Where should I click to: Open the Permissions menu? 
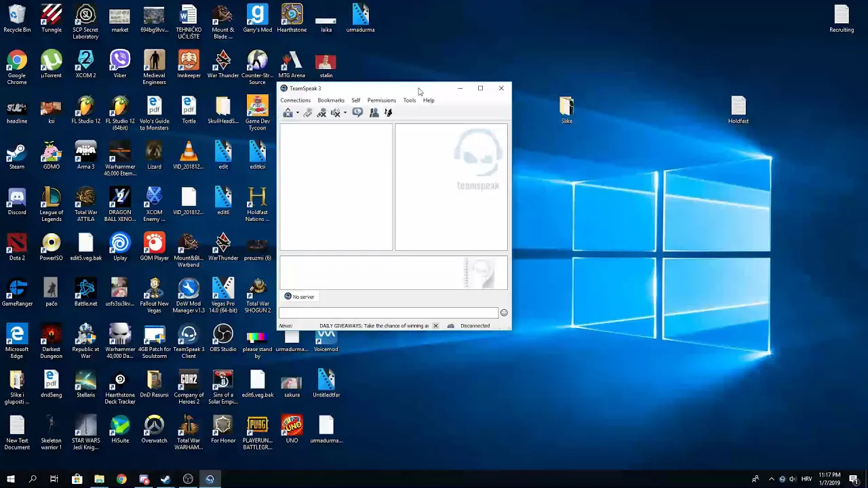(382, 100)
